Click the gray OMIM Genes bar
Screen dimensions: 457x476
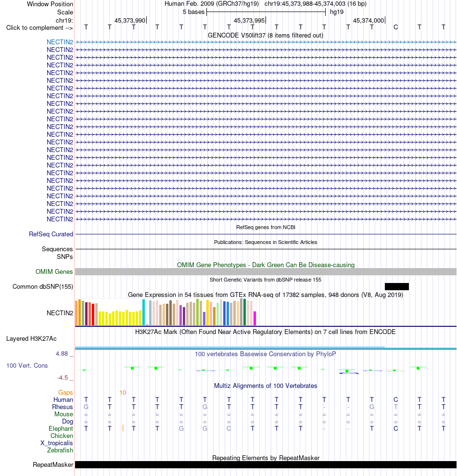coord(266,272)
